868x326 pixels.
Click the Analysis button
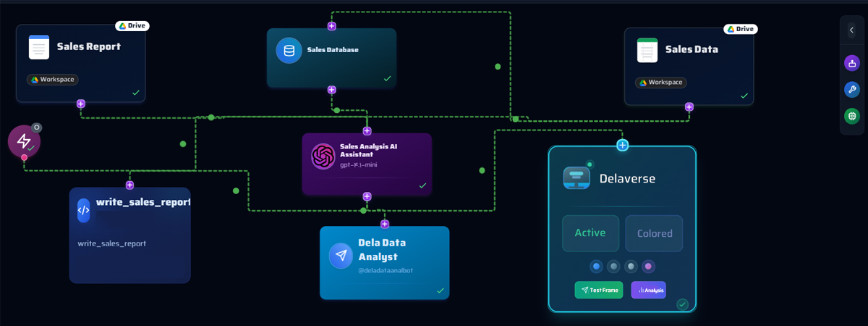coord(648,290)
